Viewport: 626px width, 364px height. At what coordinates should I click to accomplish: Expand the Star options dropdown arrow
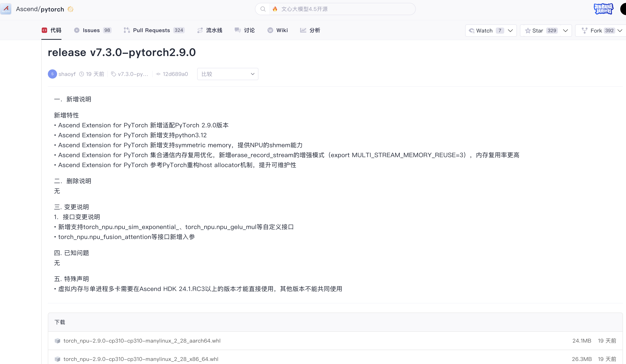[566, 31]
